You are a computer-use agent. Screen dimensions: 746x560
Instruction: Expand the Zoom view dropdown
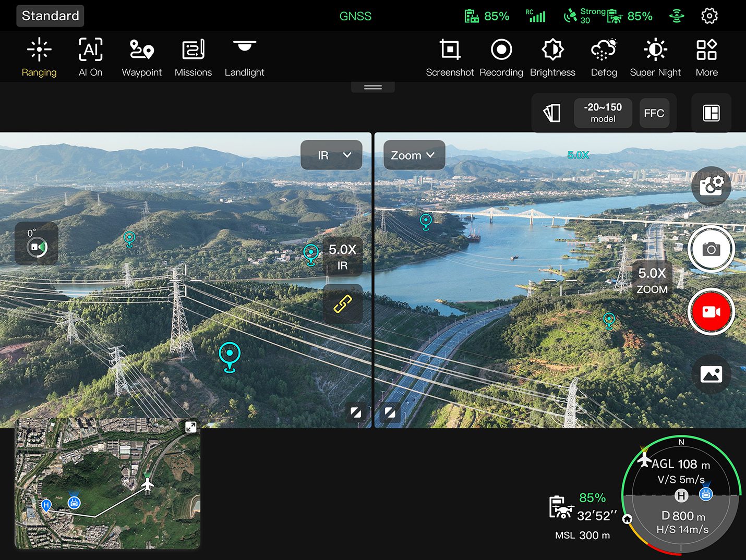(x=414, y=155)
